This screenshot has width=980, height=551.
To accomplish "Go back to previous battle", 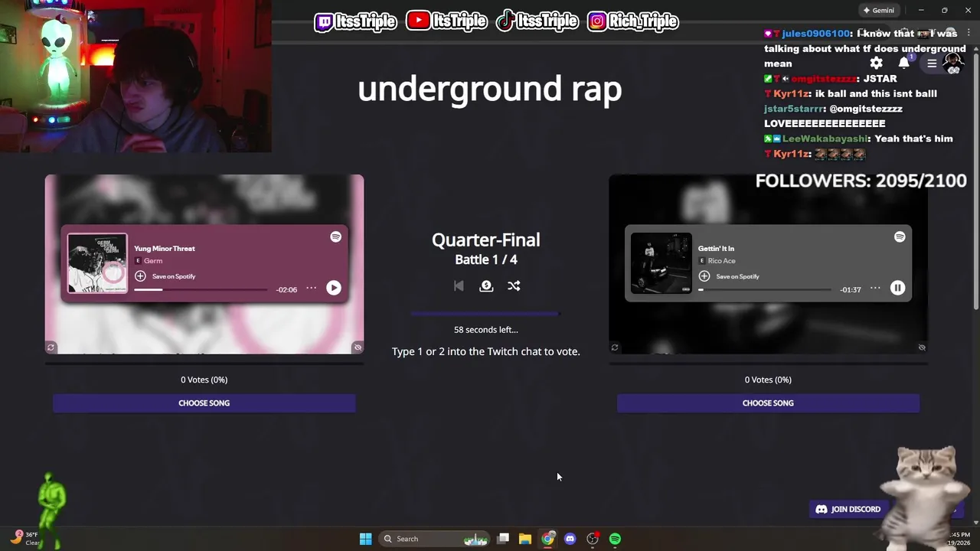I will pos(459,285).
